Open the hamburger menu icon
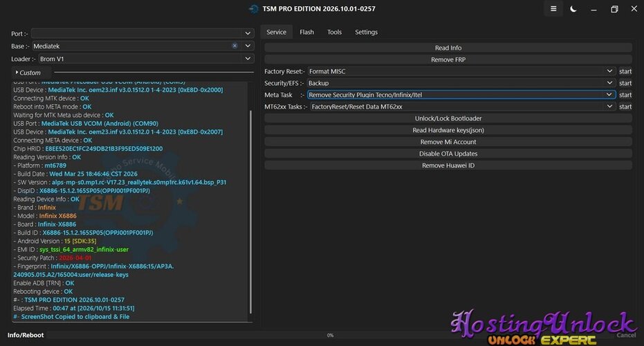The image size is (644, 346). pyautogui.click(x=553, y=8)
